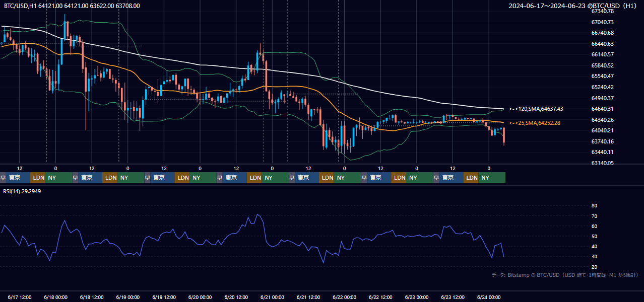Image resolution: width=644 pixels, height=302 pixels.
Task: Click RSI scale label 20
Action: pyautogui.click(x=594, y=267)
